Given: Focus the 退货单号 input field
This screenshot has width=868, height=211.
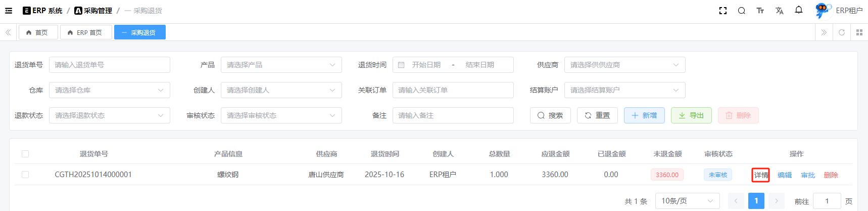Looking at the screenshot, I should [x=109, y=65].
